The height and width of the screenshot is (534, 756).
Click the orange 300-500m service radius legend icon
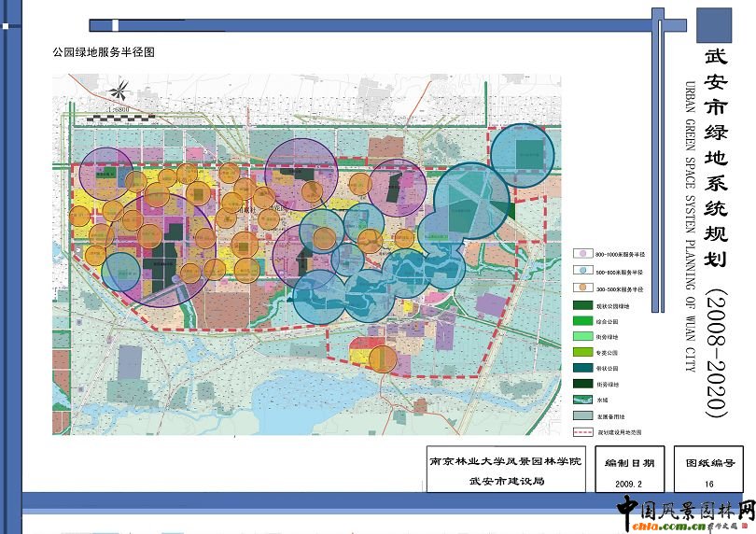[583, 288]
